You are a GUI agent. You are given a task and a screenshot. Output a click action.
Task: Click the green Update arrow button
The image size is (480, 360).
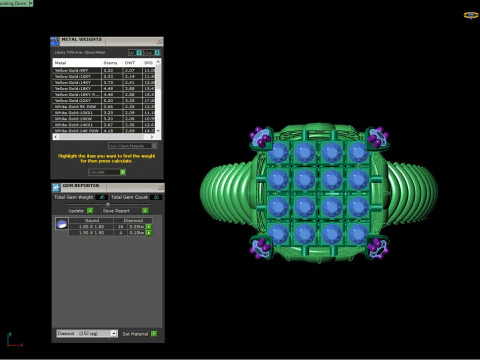click(x=90, y=211)
